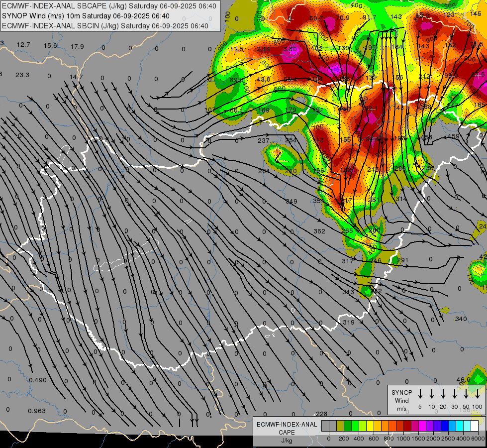Click the map value '319'
This screenshot has height=448, width=487.
(x=349, y=323)
